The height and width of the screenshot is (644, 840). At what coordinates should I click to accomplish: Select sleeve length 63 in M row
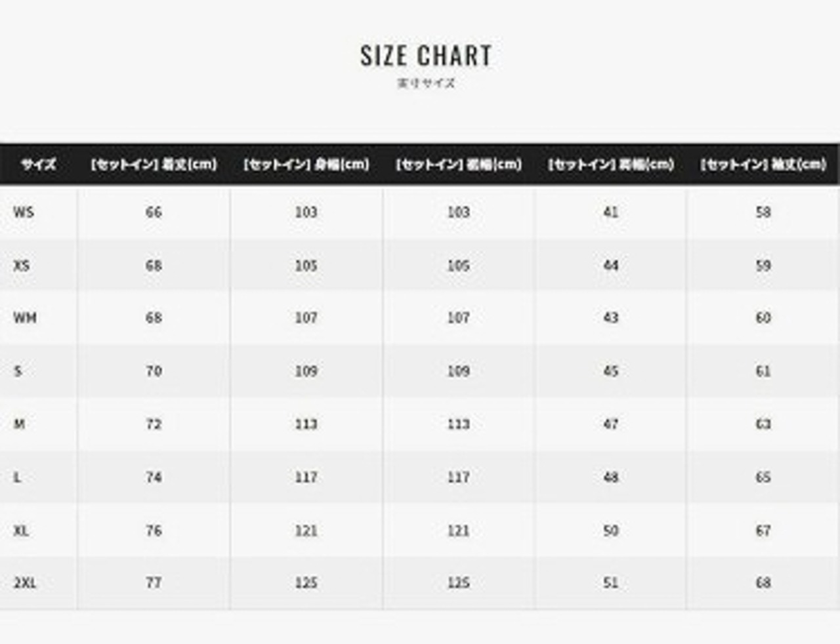coord(763,424)
